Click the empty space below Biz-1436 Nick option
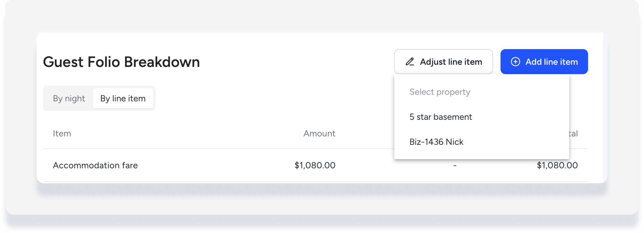 [481, 155]
